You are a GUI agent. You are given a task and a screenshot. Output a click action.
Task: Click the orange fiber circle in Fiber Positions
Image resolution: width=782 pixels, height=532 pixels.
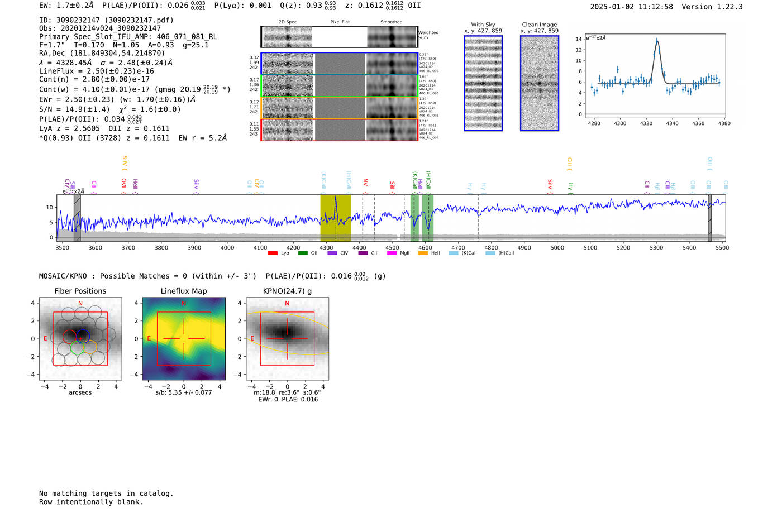(90, 347)
